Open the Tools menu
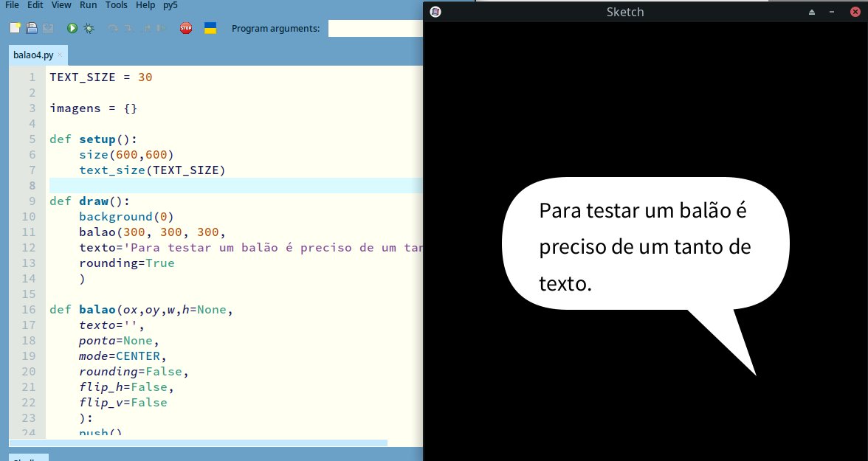This screenshot has height=461, width=868. click(116, 5)
